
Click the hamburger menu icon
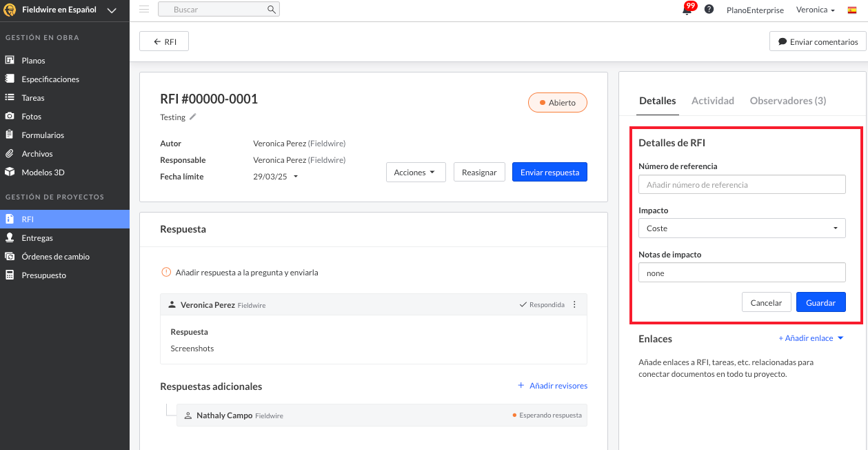tap(144, 10)
